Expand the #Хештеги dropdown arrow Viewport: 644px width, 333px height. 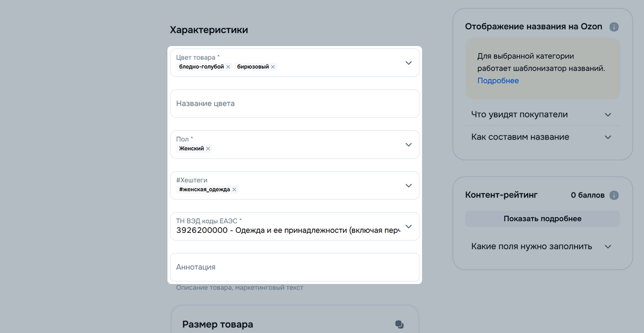click(408, 186)
